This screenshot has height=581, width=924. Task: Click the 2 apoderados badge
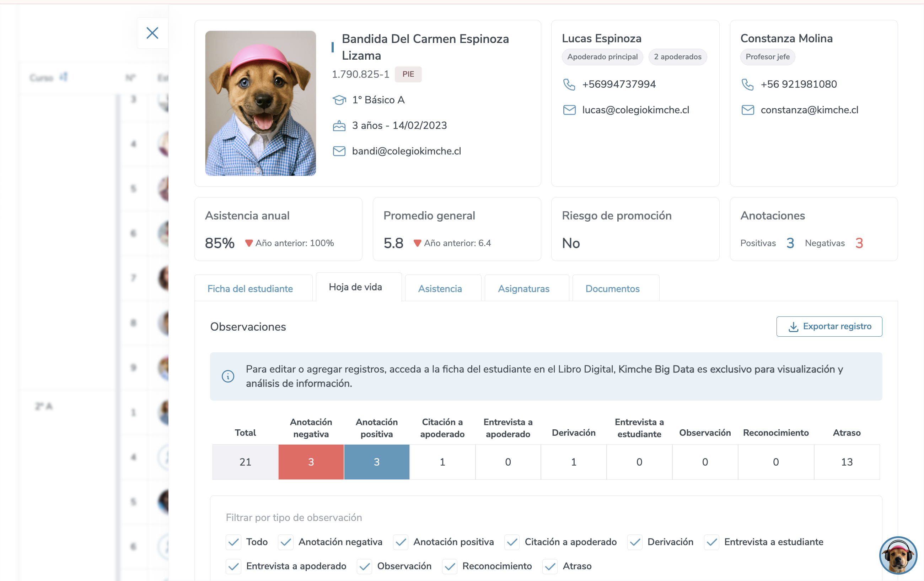coord(677,57)
